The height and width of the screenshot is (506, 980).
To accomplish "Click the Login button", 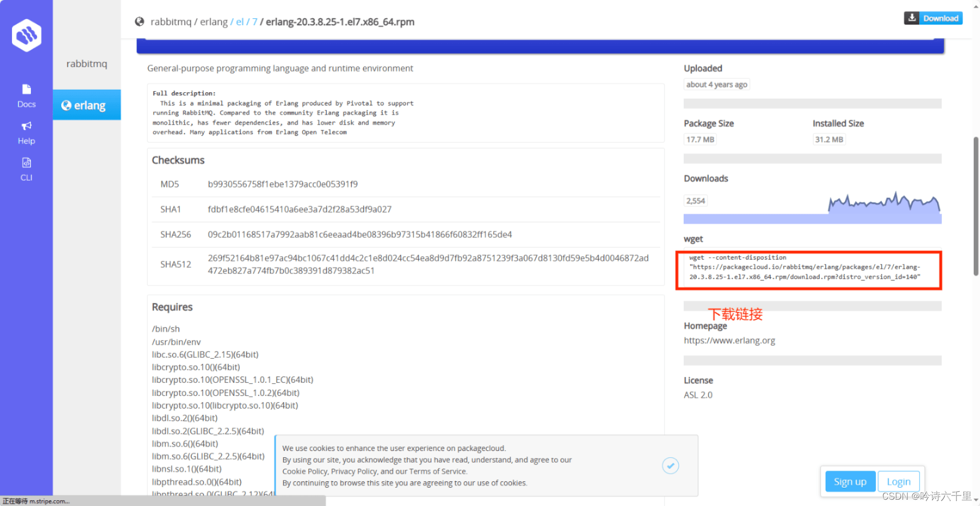I will (898, 481).
